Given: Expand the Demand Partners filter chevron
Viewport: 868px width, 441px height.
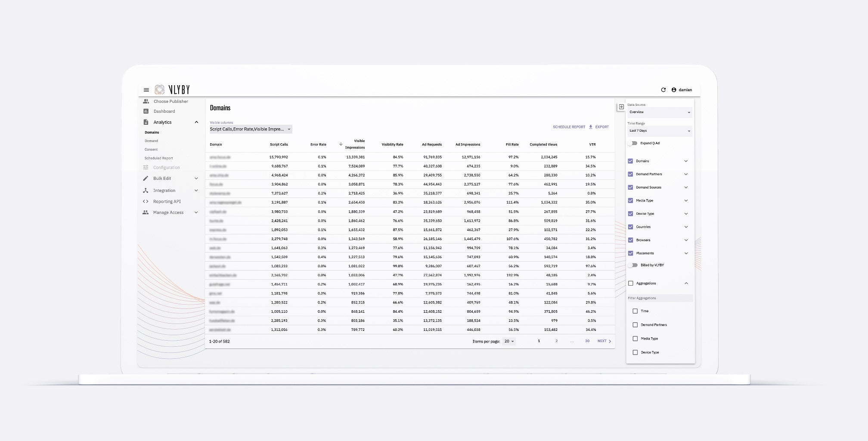Looking at the screenshot, I should click(x=686, y=174).
